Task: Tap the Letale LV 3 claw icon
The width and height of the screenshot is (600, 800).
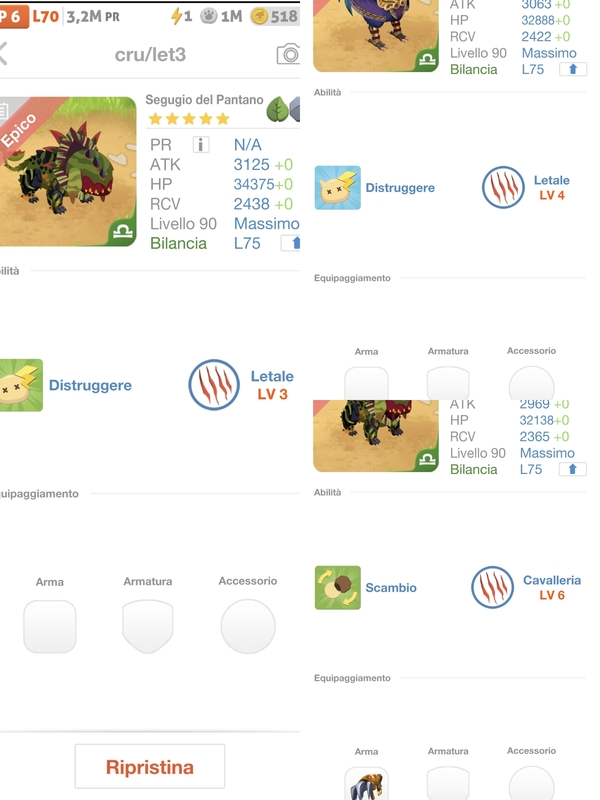Action: coord(214,385)
